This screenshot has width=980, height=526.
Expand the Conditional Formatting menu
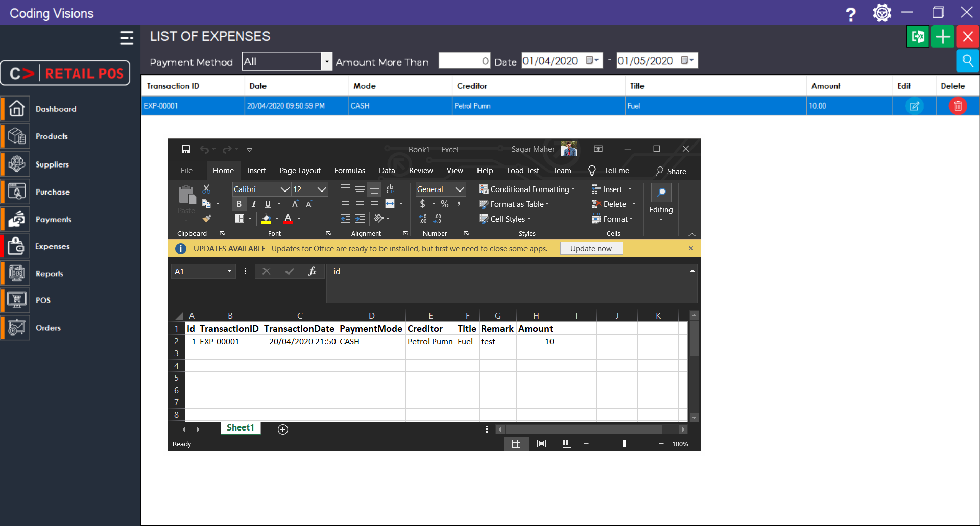click(x=527, y=189)
